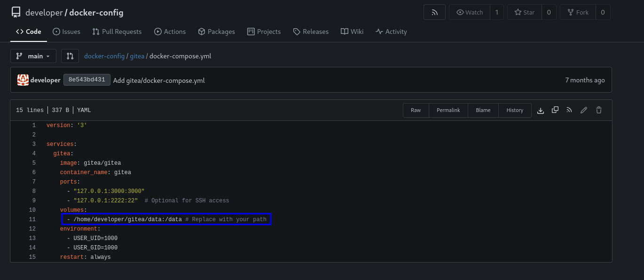Viewport: 644px width, 280px height.
Task: View the Releases tab
Action: coord(311,32)
